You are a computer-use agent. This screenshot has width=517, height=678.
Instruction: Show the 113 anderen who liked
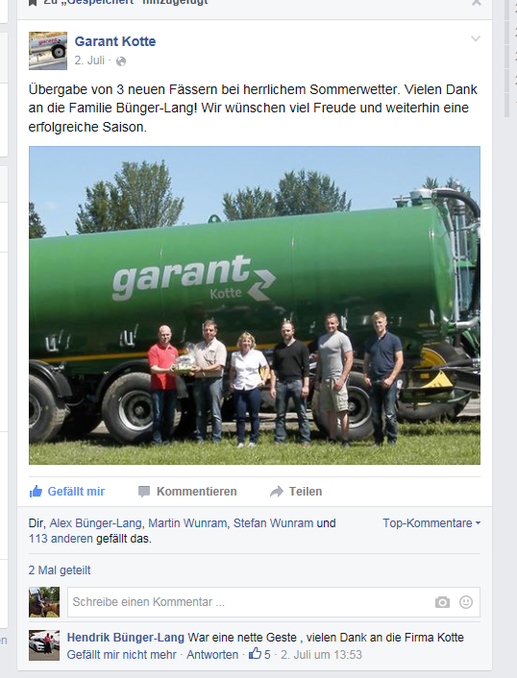(61, 539)
